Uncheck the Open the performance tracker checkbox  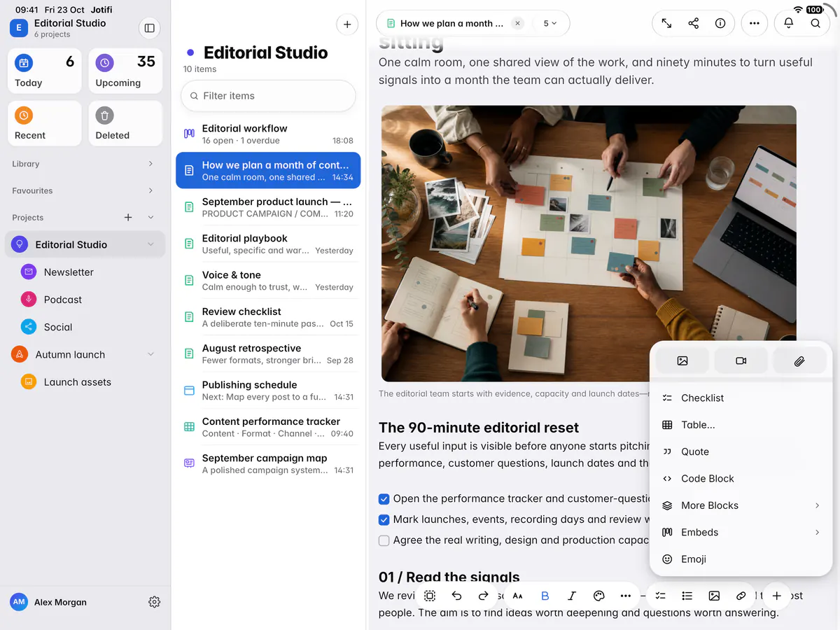pyautogui.click(x=384, y=499)
